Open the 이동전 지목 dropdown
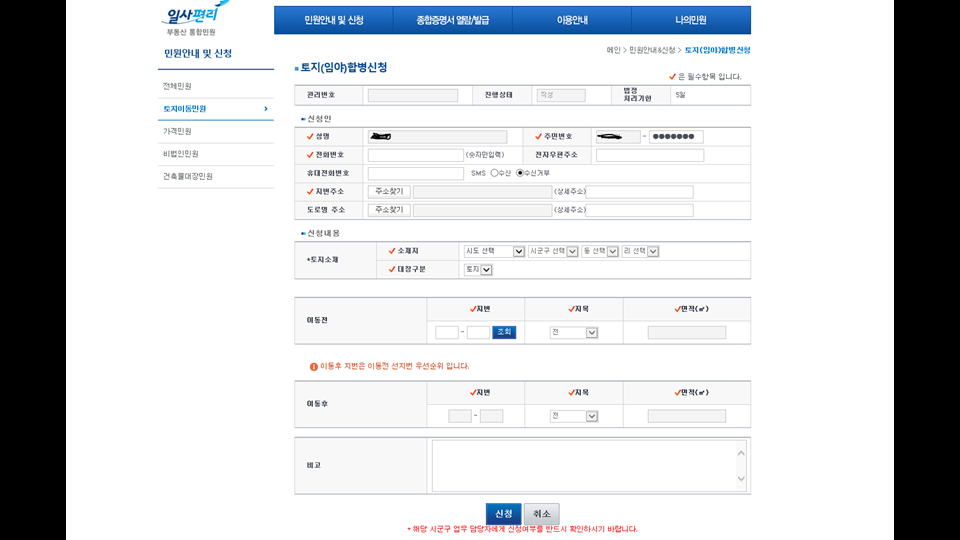960x540 pixels. click(x=574, y=332)
